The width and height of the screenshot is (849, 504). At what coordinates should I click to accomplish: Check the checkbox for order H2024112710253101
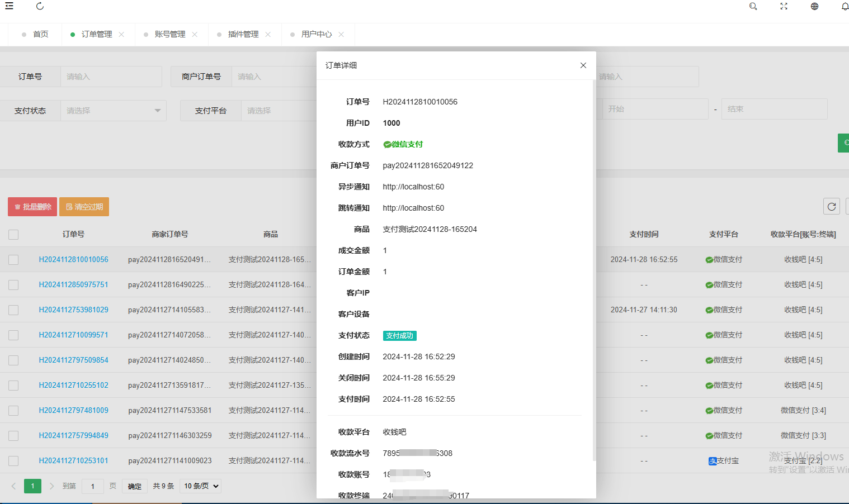[x=13, y=460]
